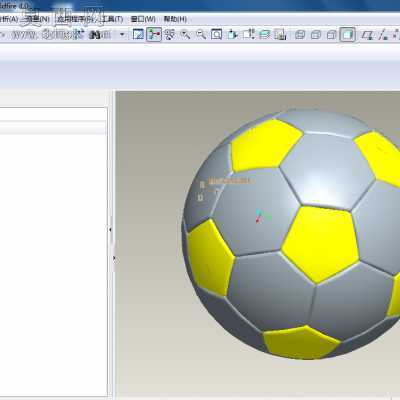Open the 工具(T) menu

112,19
